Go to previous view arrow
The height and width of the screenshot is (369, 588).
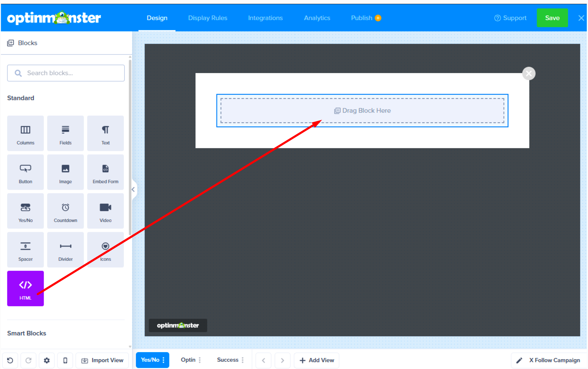pyautogui.click(x=263, y=360)
